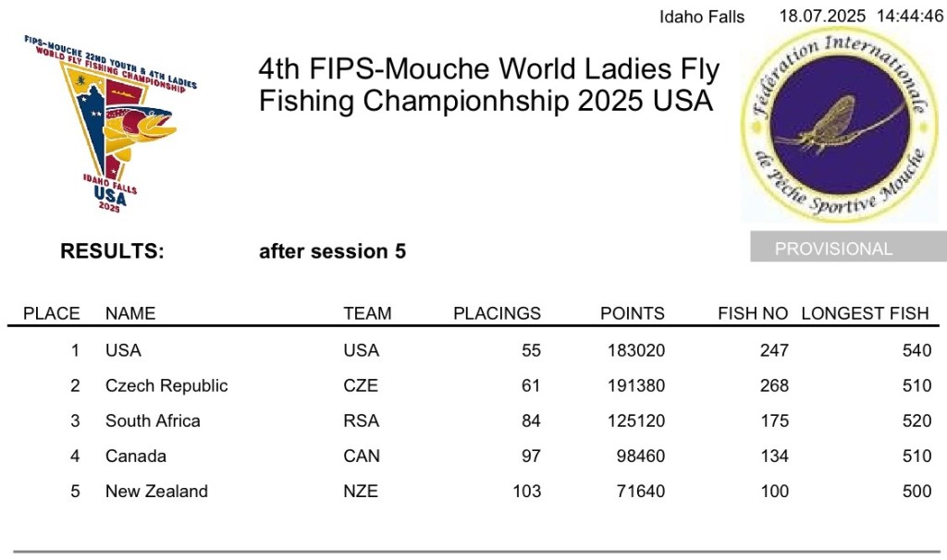Click the Canada team name
Image resolution: width=947 pixels, height=560 pixels.
coord(136,456)
